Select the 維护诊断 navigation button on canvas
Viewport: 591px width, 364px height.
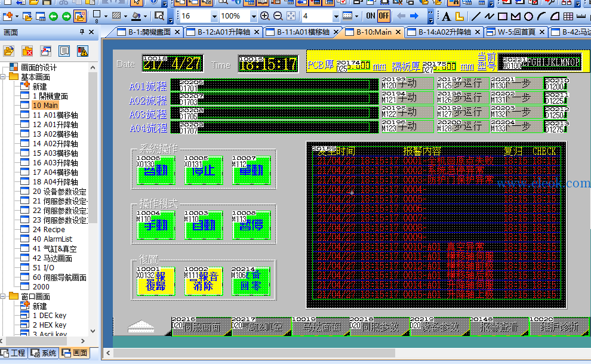point(559,326)
